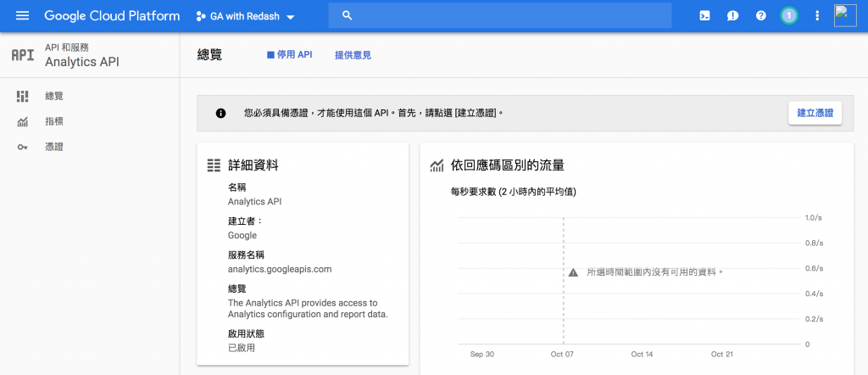Click the search magnifier icon

(x=348, y=15)
